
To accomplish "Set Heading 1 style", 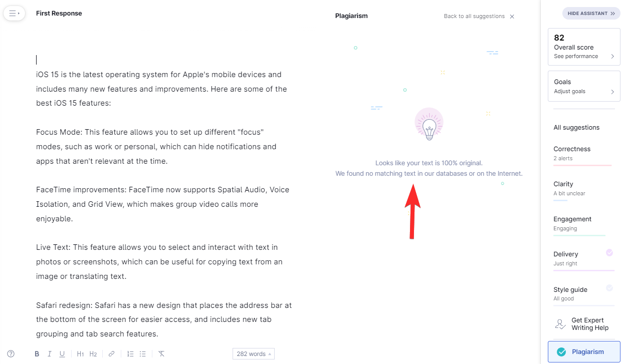I will coord(81,354).
